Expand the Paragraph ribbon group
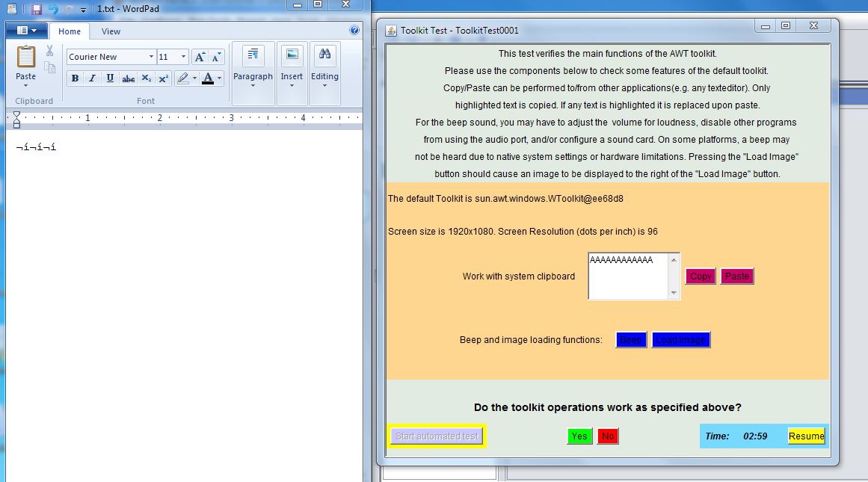868x482 pixels. point(253,66)
